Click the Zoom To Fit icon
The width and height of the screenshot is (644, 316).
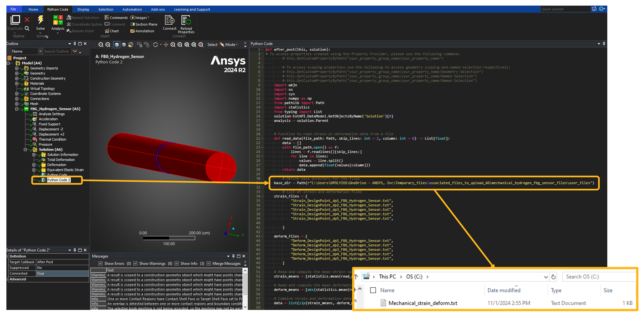187,45
